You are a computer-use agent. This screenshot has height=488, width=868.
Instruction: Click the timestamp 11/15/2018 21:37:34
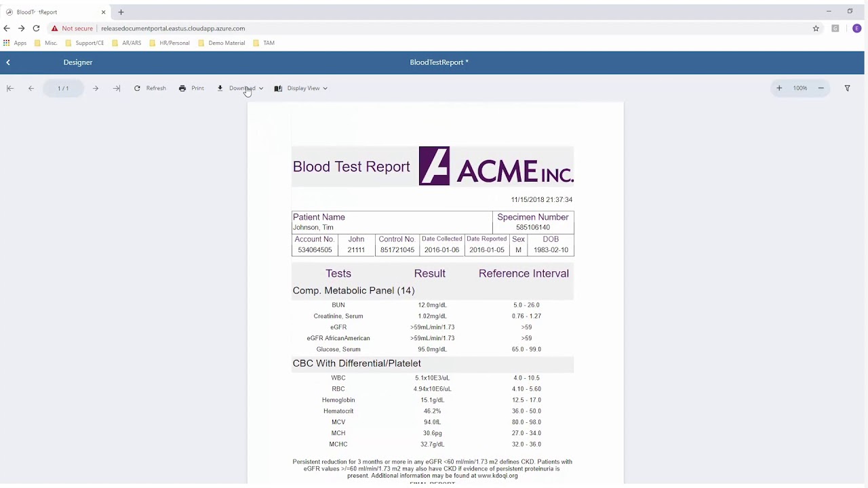(541, 200)
